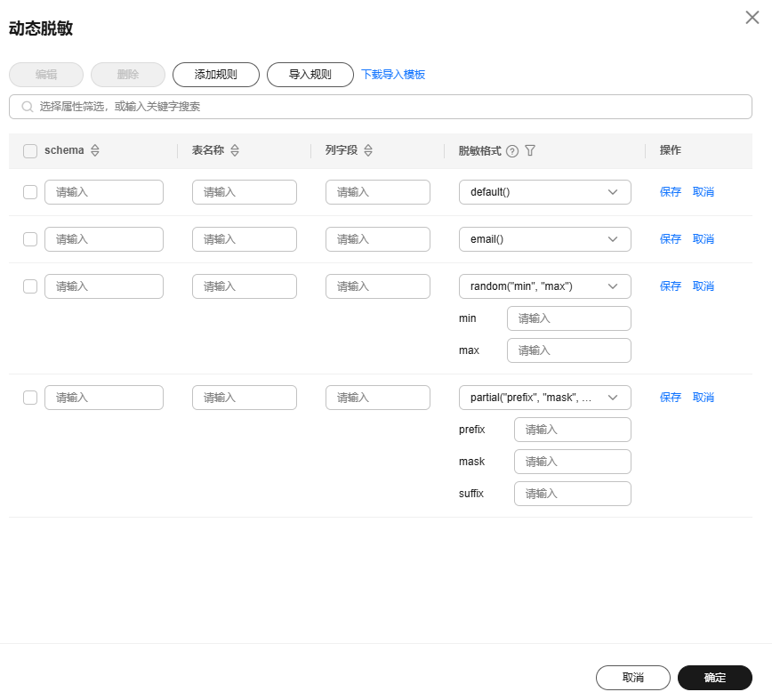Tick the checkbox for the email() row

(30, 239)
